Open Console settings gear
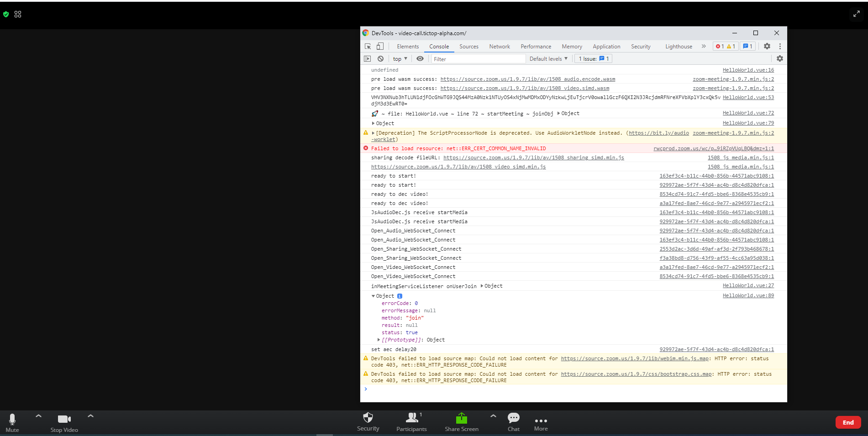Screen dimensions: 868x436 coord(780,58)
